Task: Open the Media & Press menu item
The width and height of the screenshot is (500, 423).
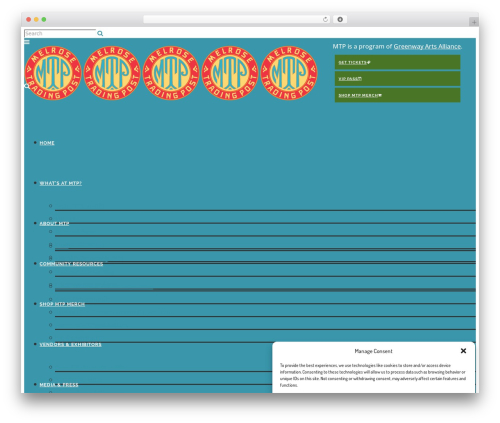Action: (59, 385)
